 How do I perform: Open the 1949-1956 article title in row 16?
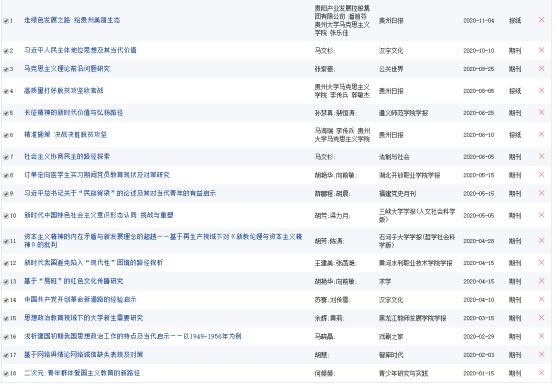click(132, 336)
